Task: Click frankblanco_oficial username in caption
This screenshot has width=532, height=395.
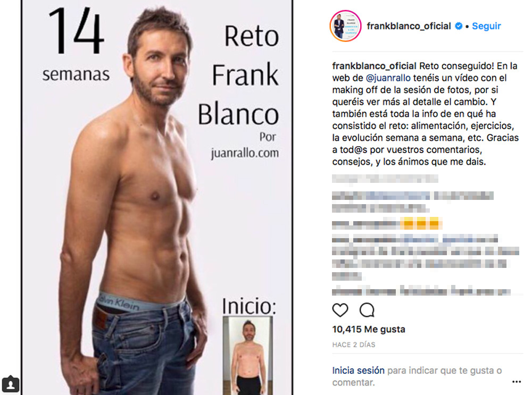Action: [374, 66]
